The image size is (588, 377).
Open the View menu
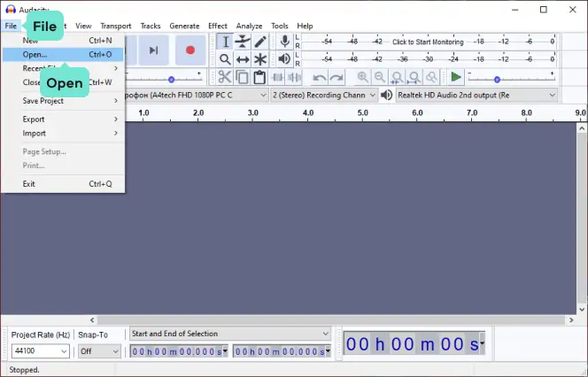[83, 26]
